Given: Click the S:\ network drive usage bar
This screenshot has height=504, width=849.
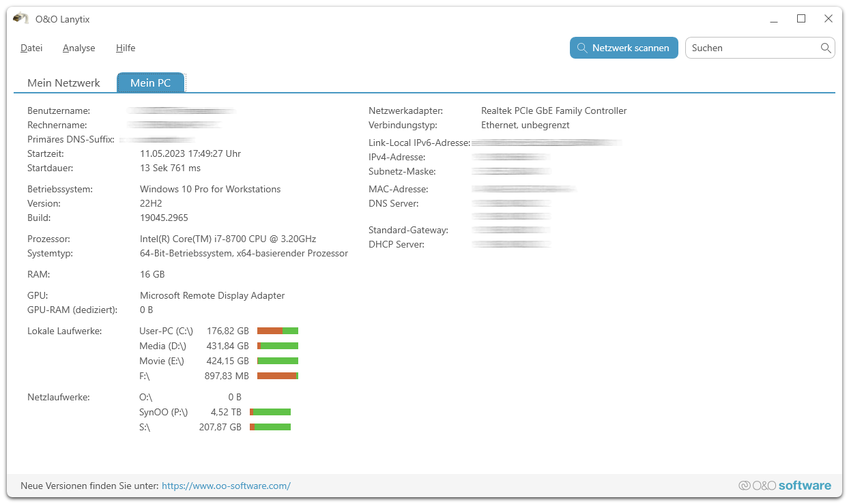Looking at the screenshot, I should point(270,427).
